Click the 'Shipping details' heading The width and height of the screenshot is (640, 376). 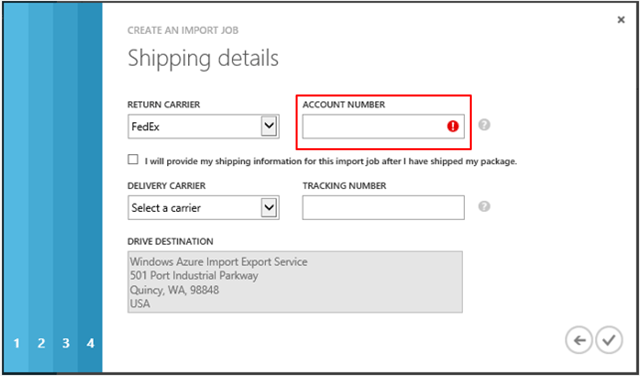coord(203,58)
